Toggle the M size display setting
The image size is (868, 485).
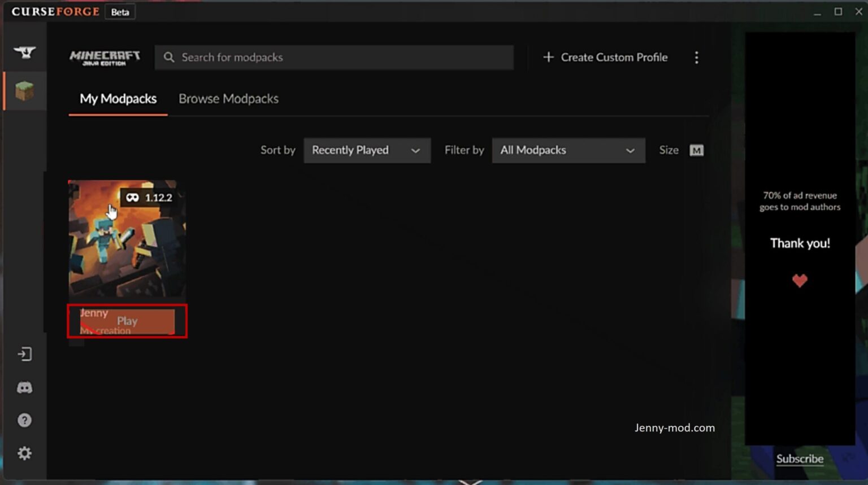[696, 150]
